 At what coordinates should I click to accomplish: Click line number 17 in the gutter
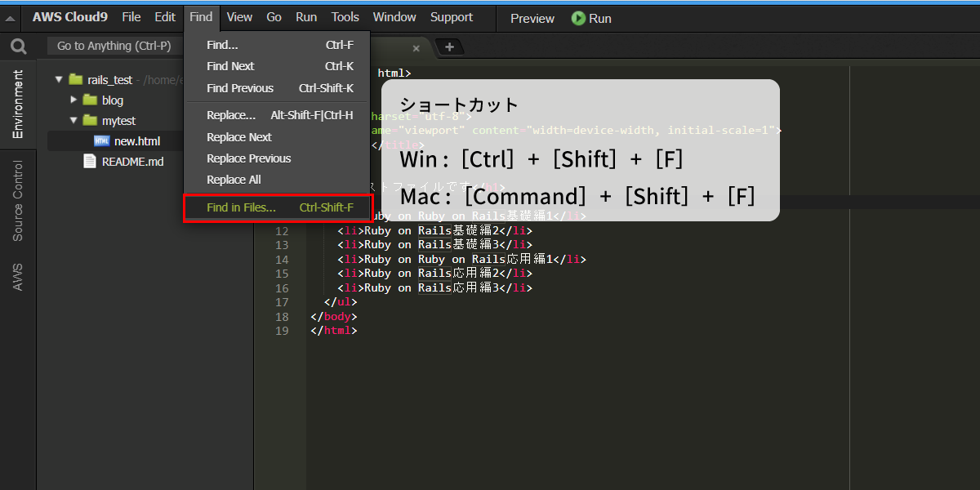coord(282,302)
